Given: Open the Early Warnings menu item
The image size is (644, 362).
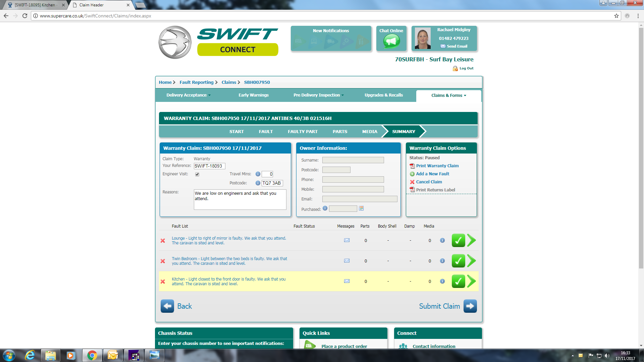Looking at the screenshot, I should click(254, 95).
